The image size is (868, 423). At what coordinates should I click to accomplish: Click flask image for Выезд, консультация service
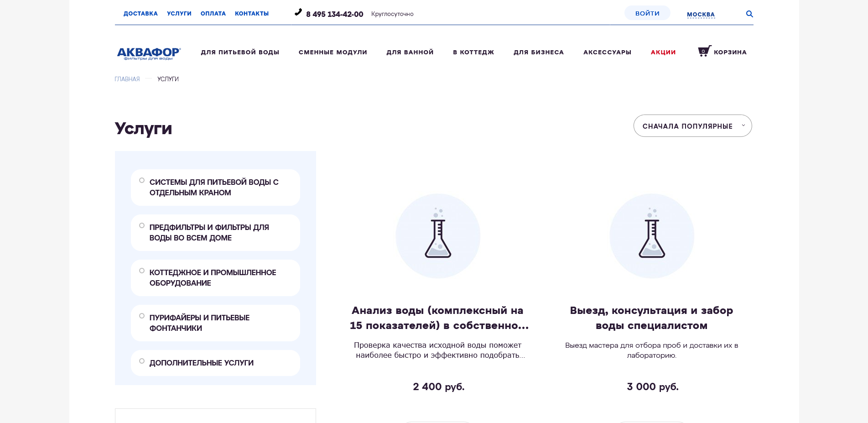[x=651, y=236]
